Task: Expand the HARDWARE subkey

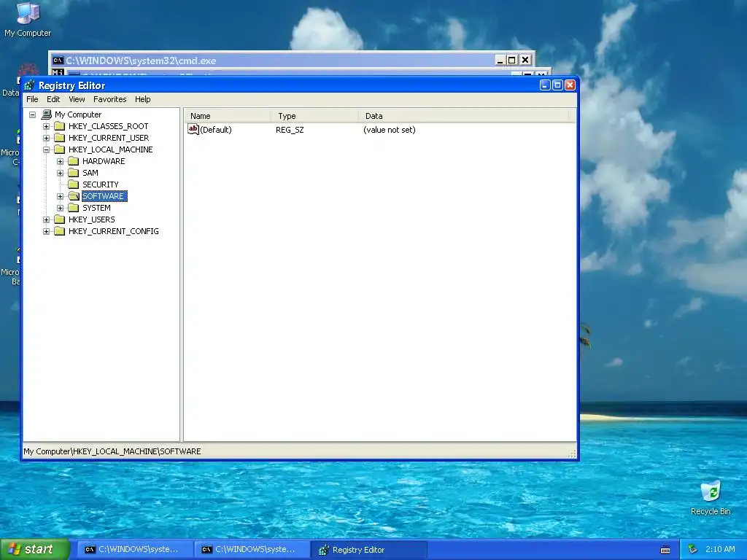Action: (60, 161)
